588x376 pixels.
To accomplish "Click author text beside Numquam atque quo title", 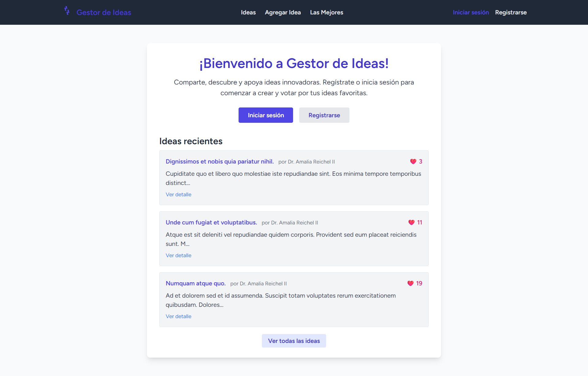I will pyautogui.click(x=258, y=284).
